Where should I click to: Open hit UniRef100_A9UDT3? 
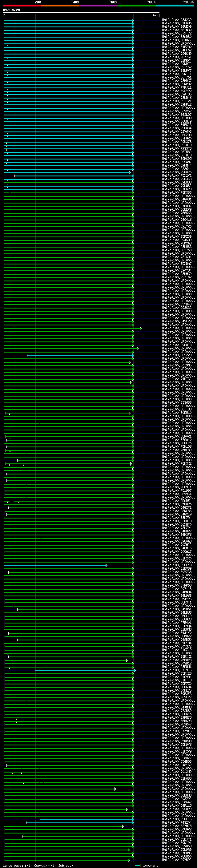(177, 345)
